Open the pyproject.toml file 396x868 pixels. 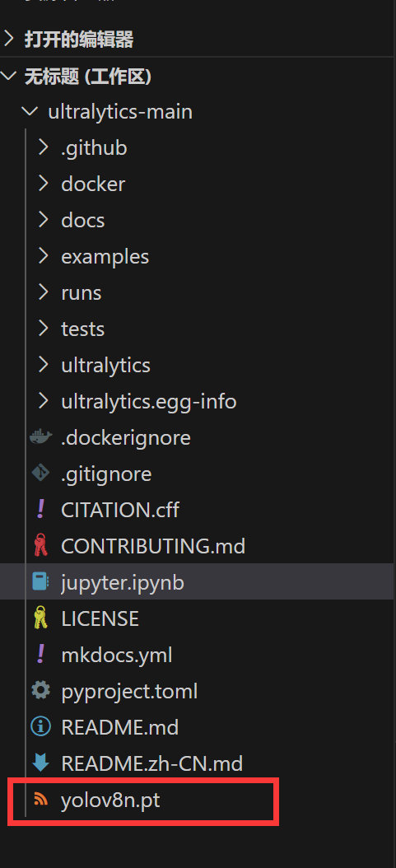(x=129, y=692)
